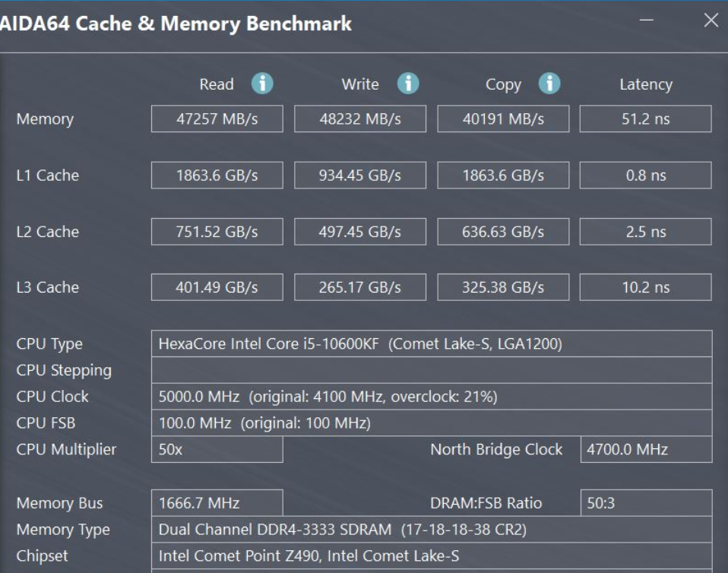
Task: Select the L1 Cache Read result box
Action: pyautogui.click(x=217, y=175)
